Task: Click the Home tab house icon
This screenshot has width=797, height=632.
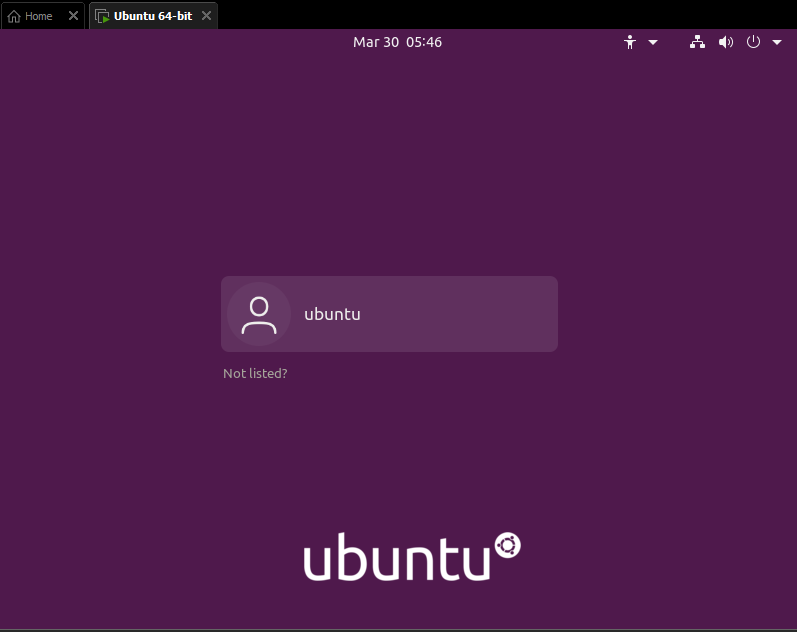Action: pyautogui.click(x=14, y=16)
